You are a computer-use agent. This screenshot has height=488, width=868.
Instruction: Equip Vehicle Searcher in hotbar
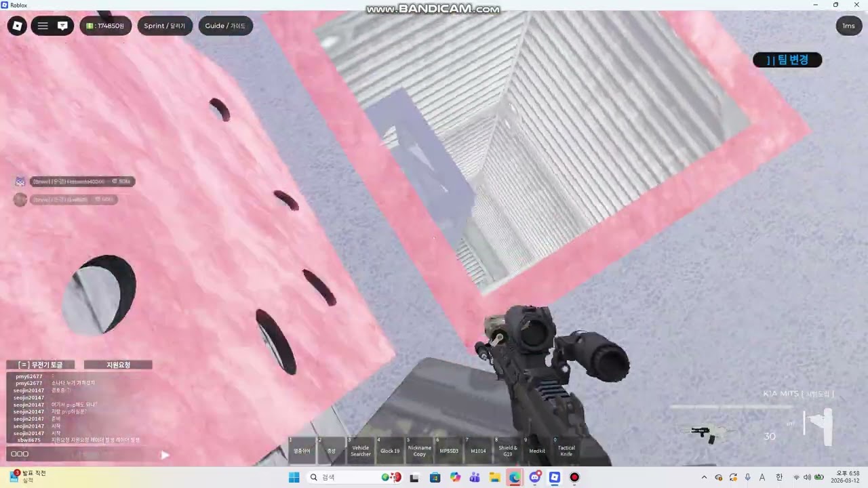[x=361, y=450]
